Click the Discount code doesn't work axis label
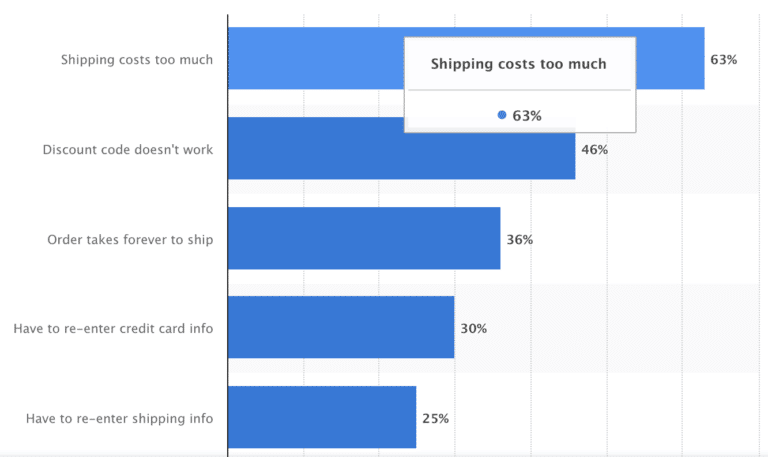Viewport: 768px width, 457px height. pyautogui.click(x=128, y=149)
